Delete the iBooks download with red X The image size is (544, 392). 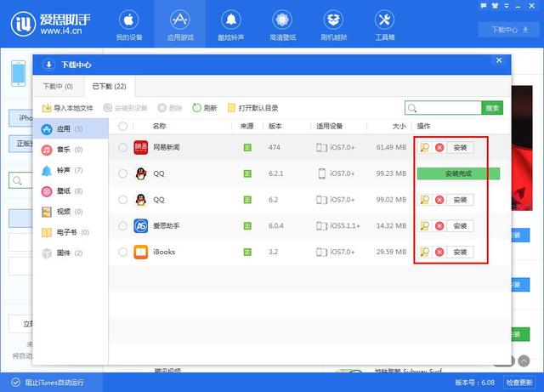point(439,252)
